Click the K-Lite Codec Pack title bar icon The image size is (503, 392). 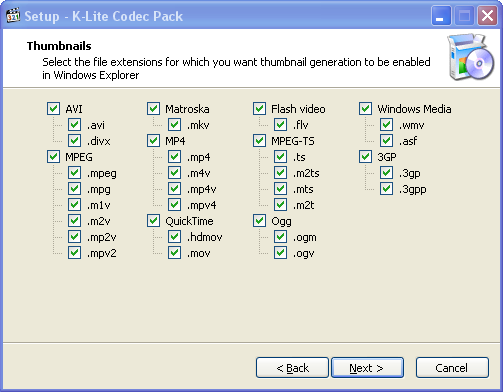(x=13, y=15)
